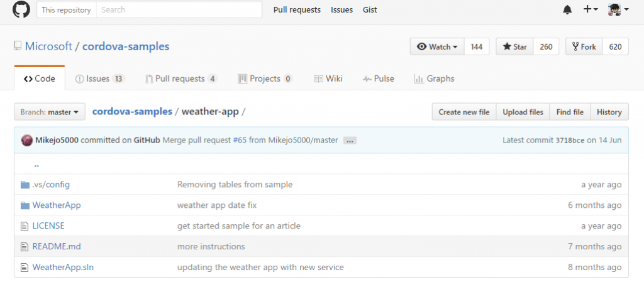Switch to the Issues tab
644x282 pixels.
pos(100,79)
